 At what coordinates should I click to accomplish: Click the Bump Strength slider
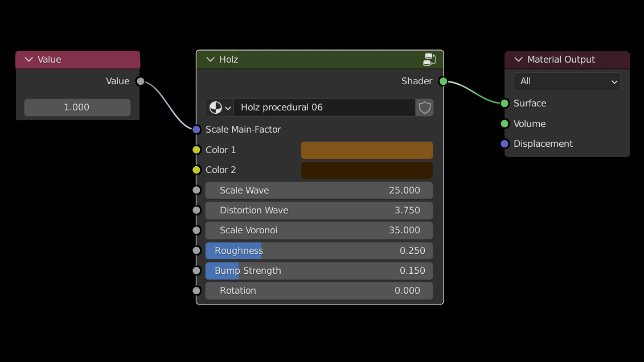[x=319, y=271]
